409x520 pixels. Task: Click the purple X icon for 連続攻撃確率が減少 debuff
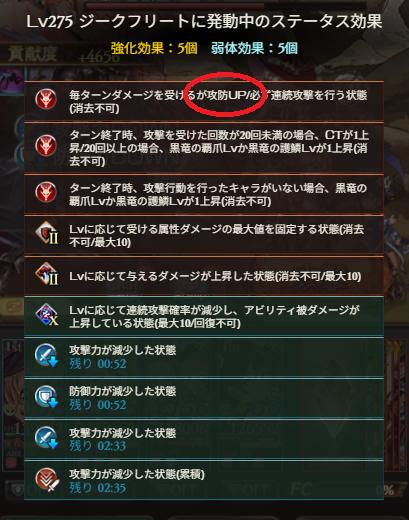click(46, 315)
